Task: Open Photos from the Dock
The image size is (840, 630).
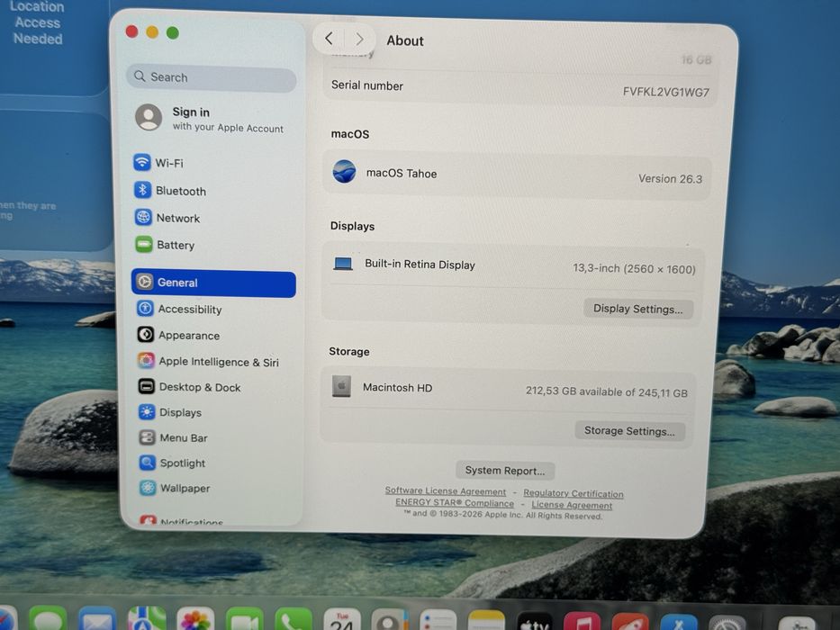Action: pos(195,620)
